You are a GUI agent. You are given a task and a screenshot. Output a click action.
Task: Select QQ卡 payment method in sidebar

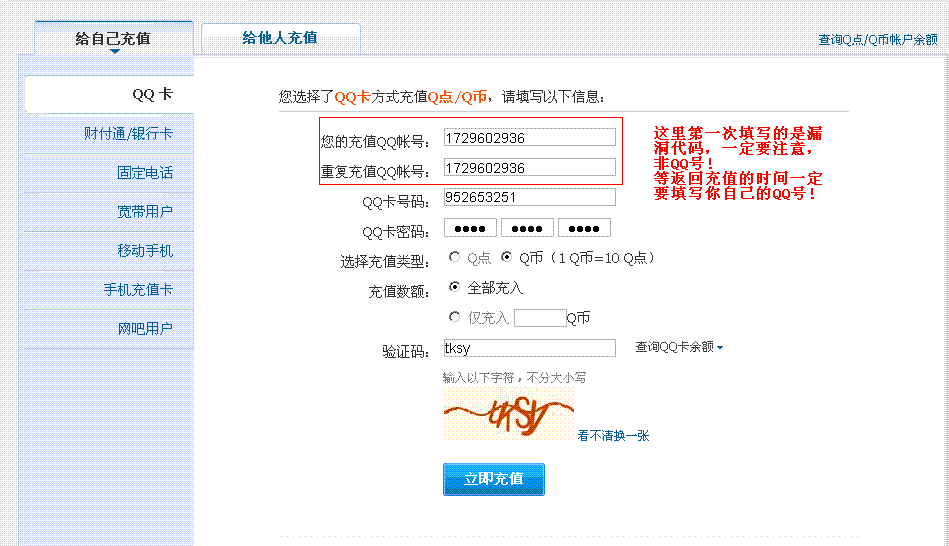click(x=110, y=94)
